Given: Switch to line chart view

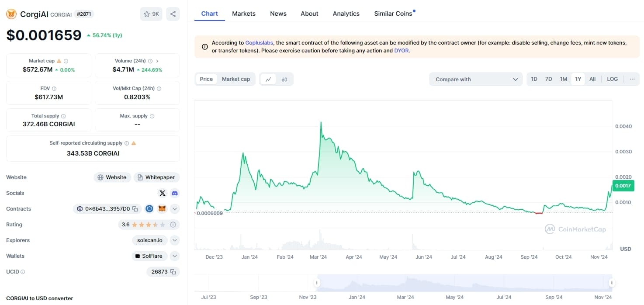Looking at the screenshot, I should (x=268, y=79).
